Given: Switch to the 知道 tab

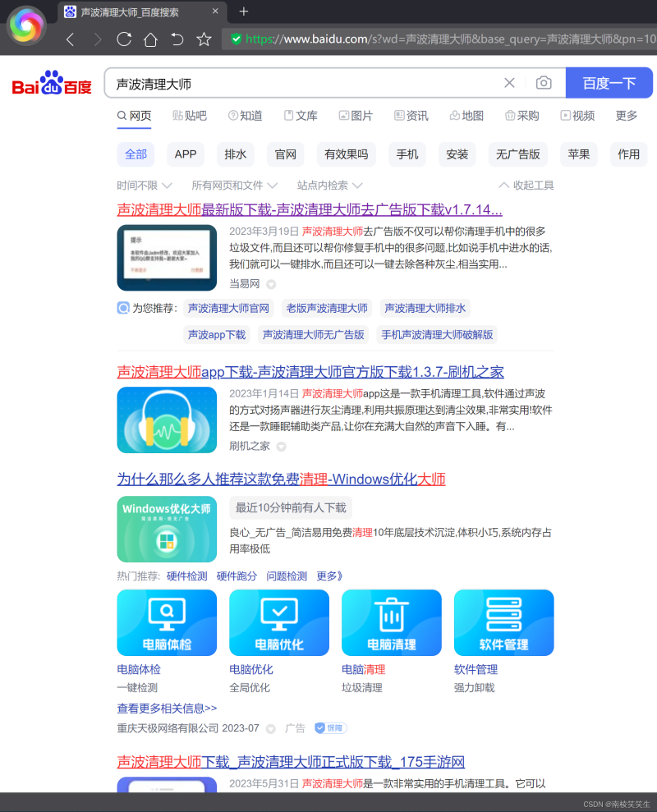Looking at the screenshot, I should coord(246,116).
